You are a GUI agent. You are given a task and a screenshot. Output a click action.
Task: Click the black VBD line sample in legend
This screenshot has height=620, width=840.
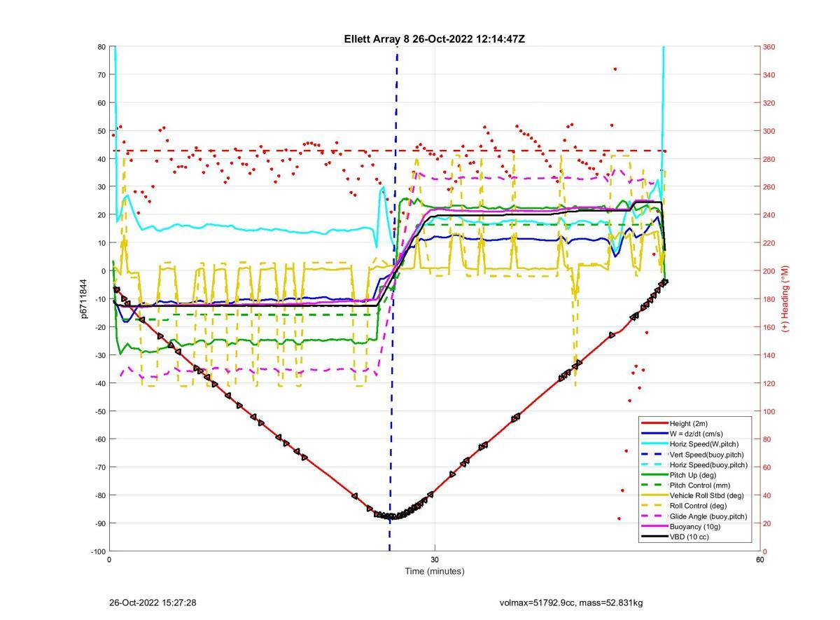(x=654, y=537)
